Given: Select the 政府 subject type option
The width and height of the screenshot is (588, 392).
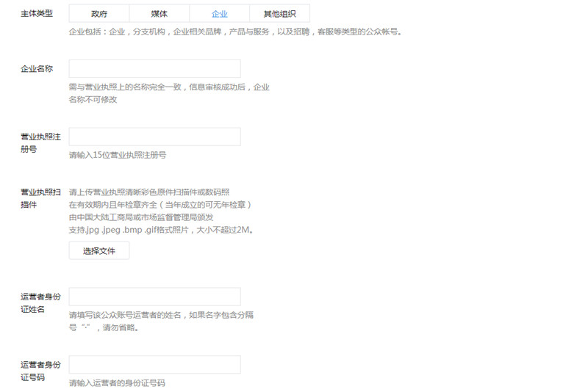Looking at the screenshot, I should [x=99, y=13].
